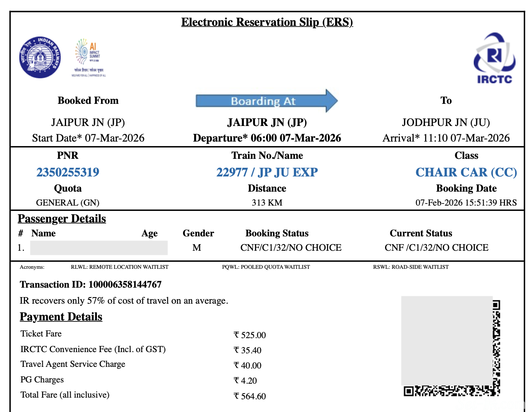Viewport: 532px width, 412px height.
Task: Click the Ticket Fare amount ₹ 525.00
Action: 250,335
